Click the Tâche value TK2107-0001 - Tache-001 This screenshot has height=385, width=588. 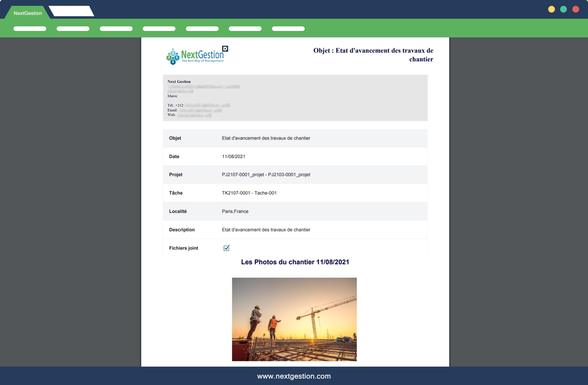(x=249, y=193)
